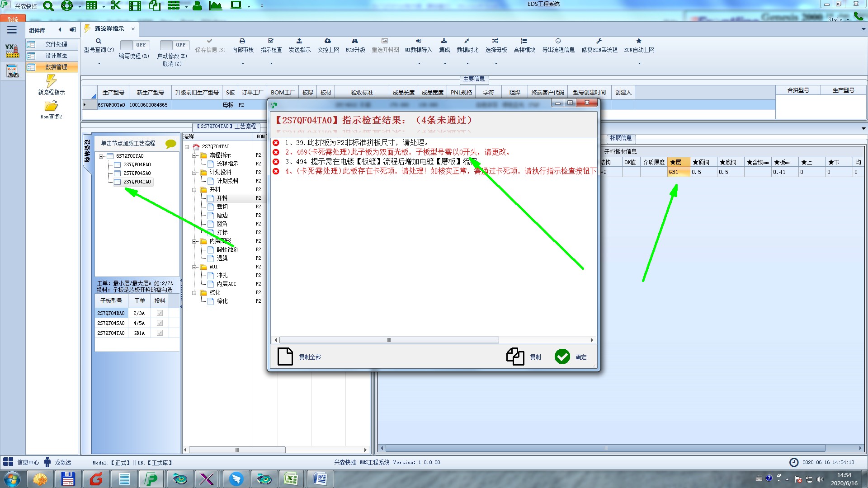Image resolution: width=868 pixels, height=488 pixels.
Task: Toggle 投料 checkbox for 2S7QF04SA0
Action: click(x=160, y=323)
